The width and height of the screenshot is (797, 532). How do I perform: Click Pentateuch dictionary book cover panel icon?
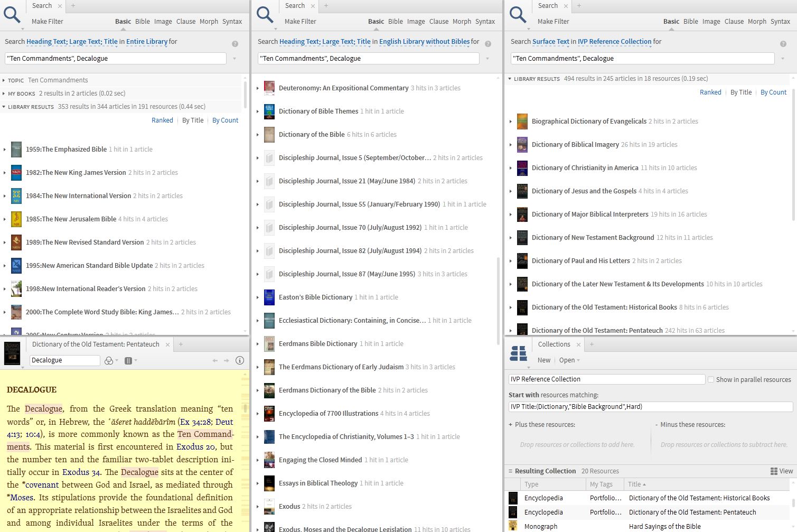(12, 353)
